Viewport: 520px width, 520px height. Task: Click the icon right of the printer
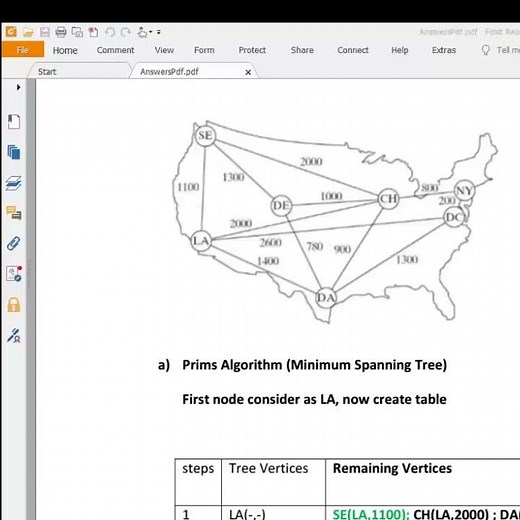(x=77, y=32)
